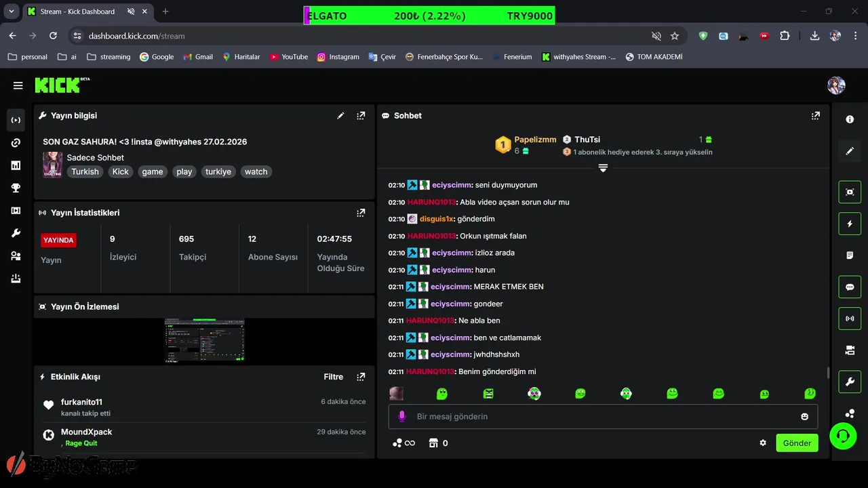Select the 'turkiye' tag in stream info
The image size is (868, 488).
pyautogui.click(x=218, y=171)
